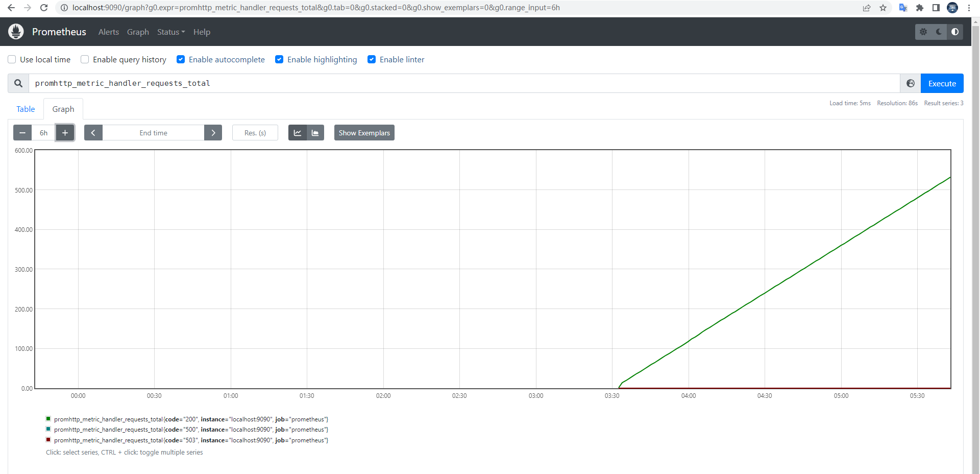Decrease the graph time range
Image resolution: width=980 pixels, height=474 pixels.
click(x=22, y=133)
